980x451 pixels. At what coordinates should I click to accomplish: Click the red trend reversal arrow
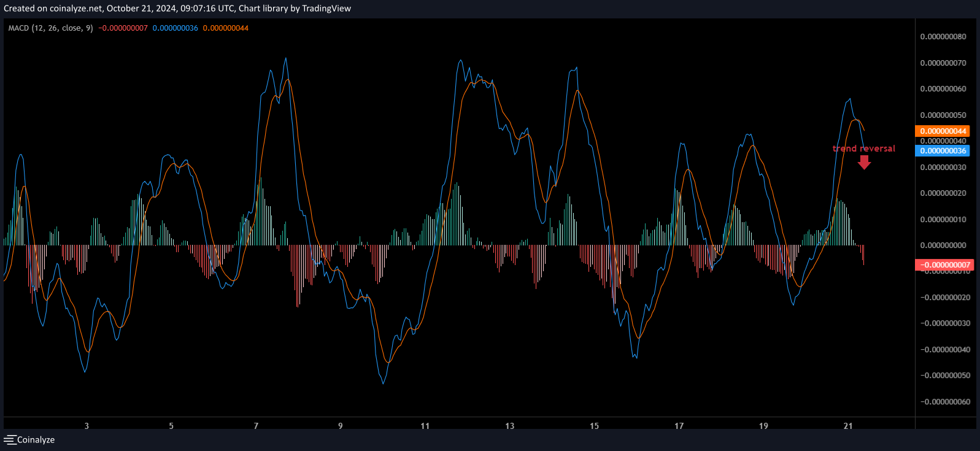coord(864,162)
